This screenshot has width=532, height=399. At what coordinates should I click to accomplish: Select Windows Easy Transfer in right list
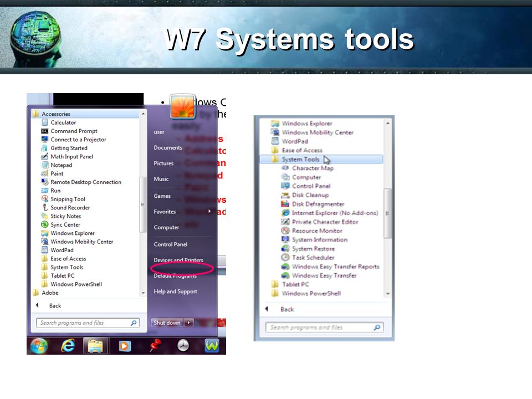tap(319, 275)
